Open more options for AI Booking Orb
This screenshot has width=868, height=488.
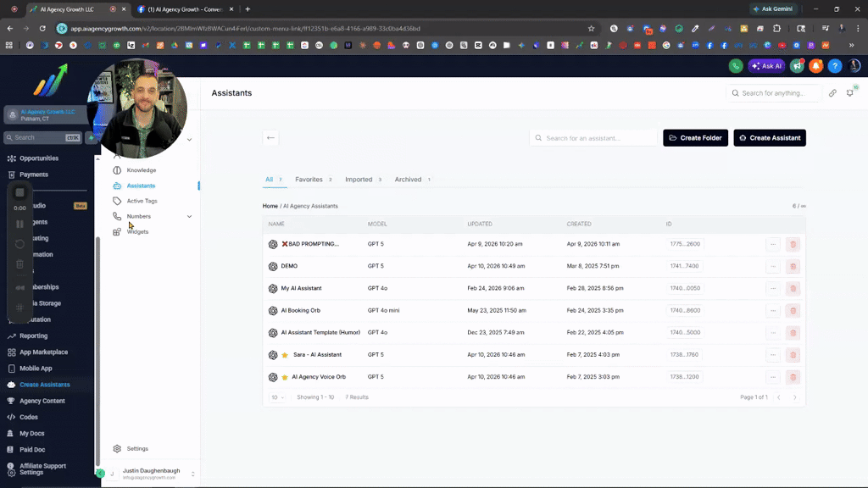773,310
